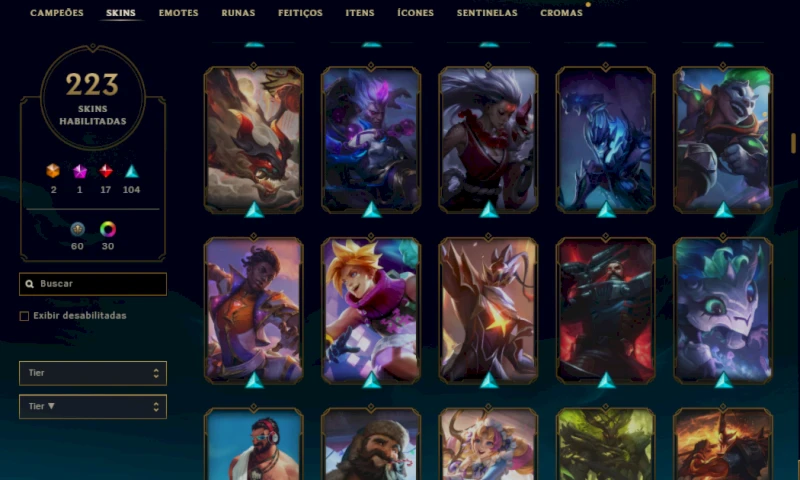The width and height of the screenshot is (800, 480).
Task: Click triangle gem under Ezreal arcade skin
Action: [371, 380]
